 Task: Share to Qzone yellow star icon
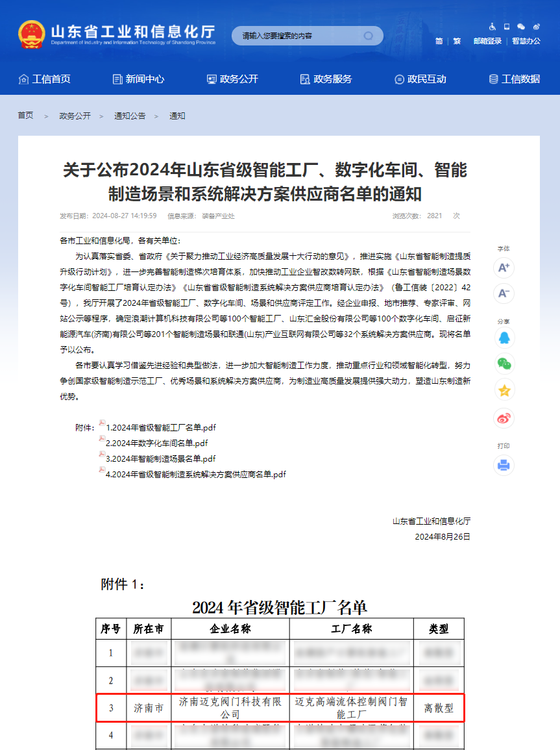point(504,390)
